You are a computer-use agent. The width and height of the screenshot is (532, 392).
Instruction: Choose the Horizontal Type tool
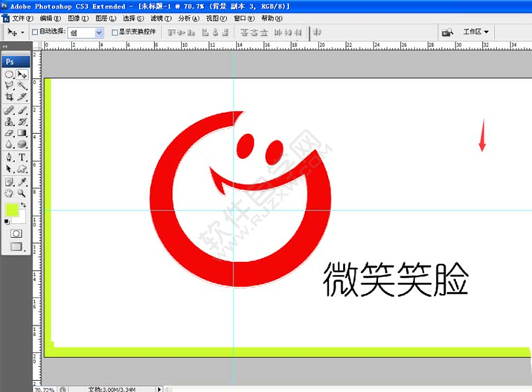point(22,157)
